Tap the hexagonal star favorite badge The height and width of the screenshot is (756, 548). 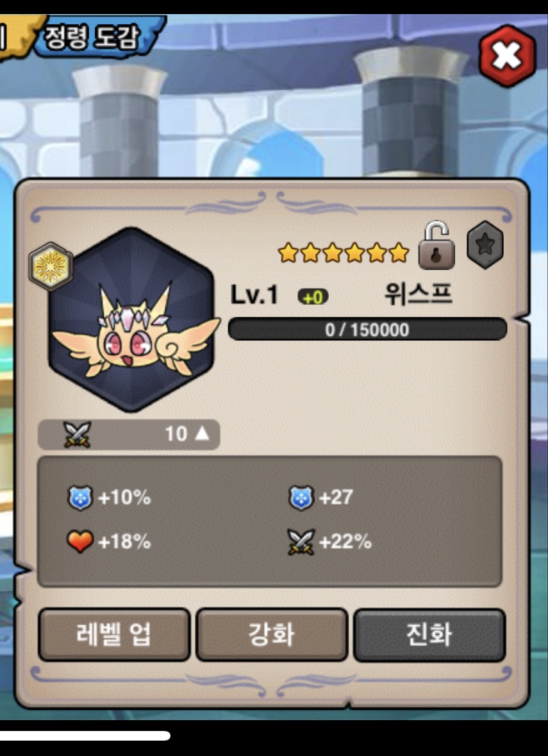pos(485,245)
